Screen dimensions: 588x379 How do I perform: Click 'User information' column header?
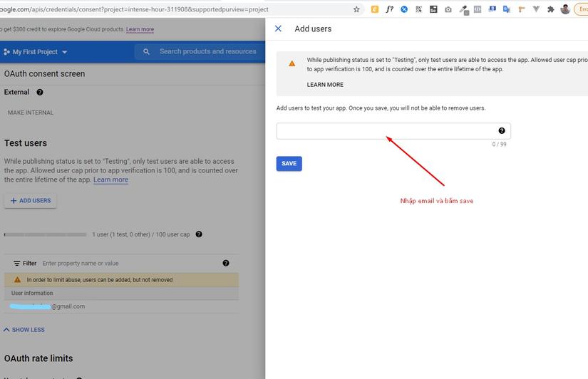(x=32, y=293)
